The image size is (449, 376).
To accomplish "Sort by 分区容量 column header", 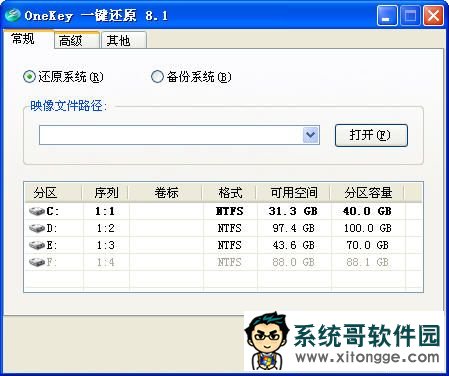I will click(x=368, y=193).
